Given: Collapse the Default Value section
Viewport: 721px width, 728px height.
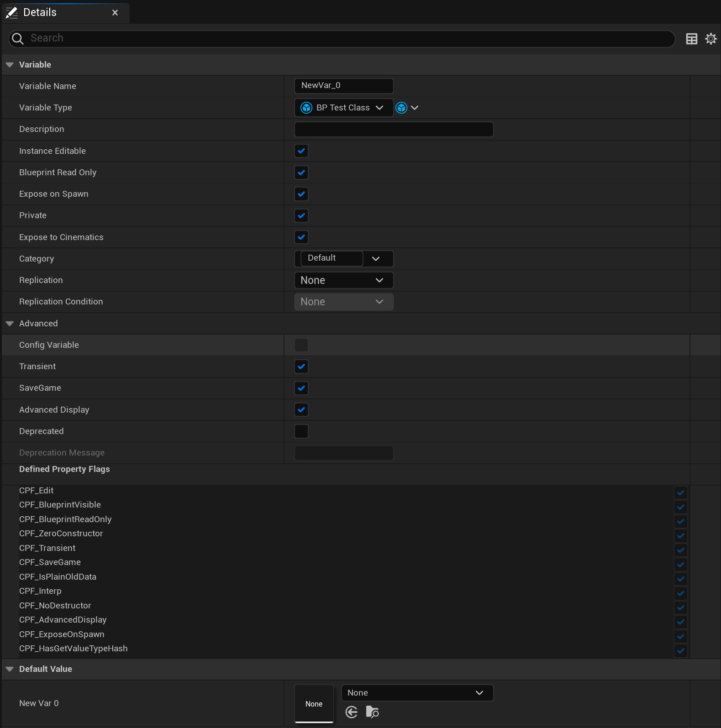Looking at the screenshot, I should click(10, 669).
